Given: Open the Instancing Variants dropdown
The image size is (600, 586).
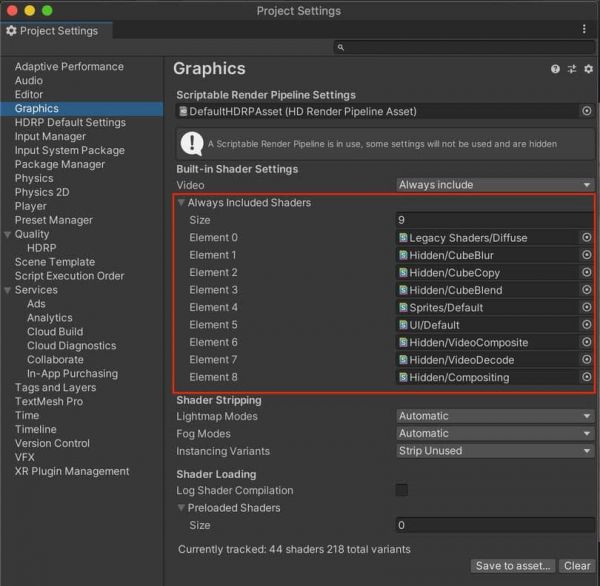Looking at the screenshot, I should [x=494, y=451].
